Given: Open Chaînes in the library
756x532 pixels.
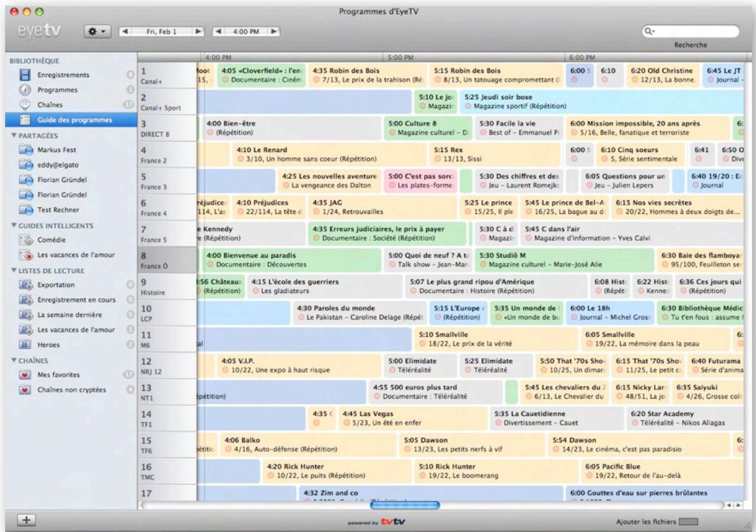Looking at the screenshot, I should (50, 104).
